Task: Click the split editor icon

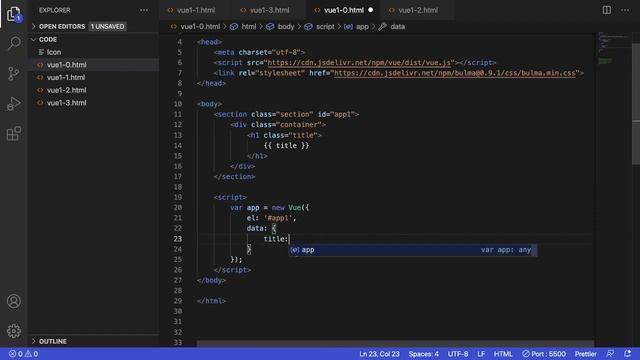Action: coord(607,10)
